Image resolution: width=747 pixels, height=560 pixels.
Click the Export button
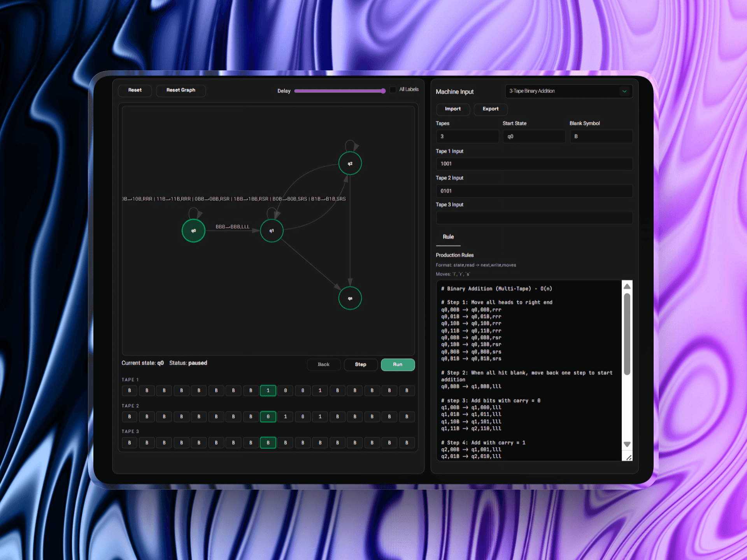coord(490,109)
